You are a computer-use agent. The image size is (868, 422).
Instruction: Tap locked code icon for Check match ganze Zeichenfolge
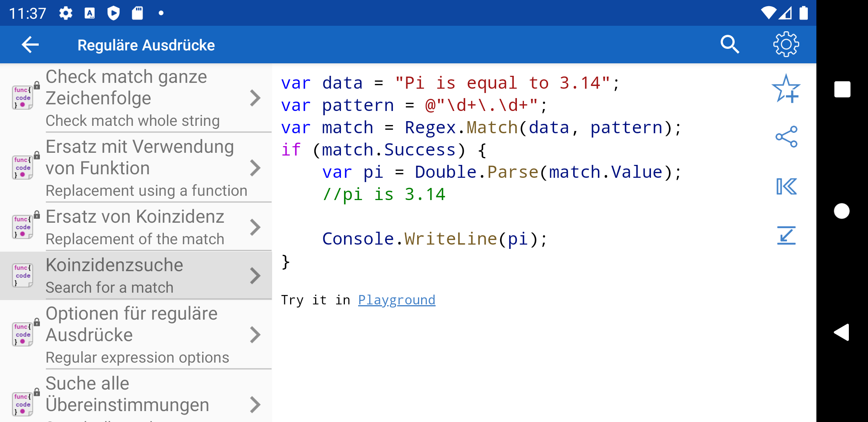click(26, 96)
